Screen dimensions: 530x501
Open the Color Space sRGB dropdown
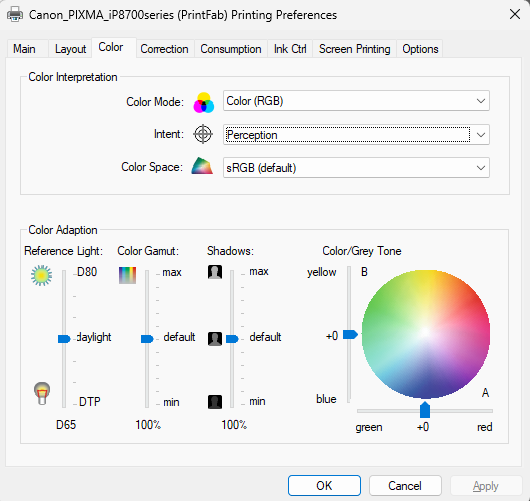click(x=356, y=168)
